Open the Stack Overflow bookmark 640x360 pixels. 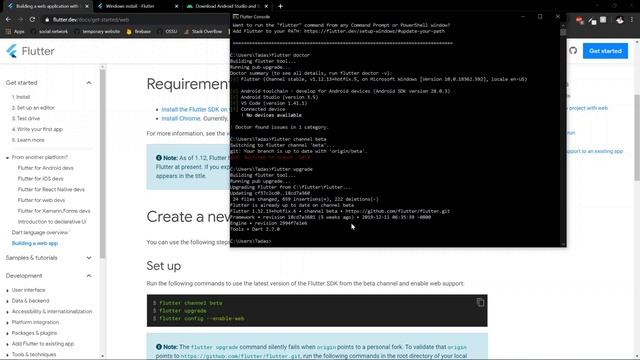pos(203,31)
